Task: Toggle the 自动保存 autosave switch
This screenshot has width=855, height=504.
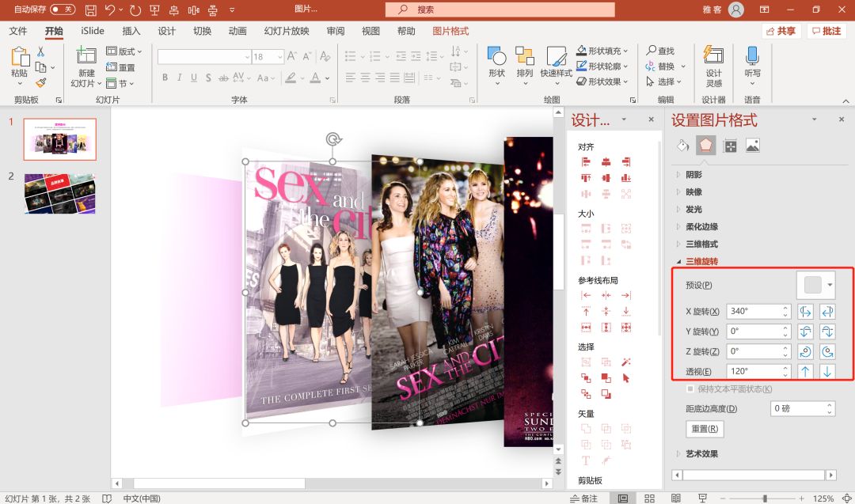Action: coord(63,9)
